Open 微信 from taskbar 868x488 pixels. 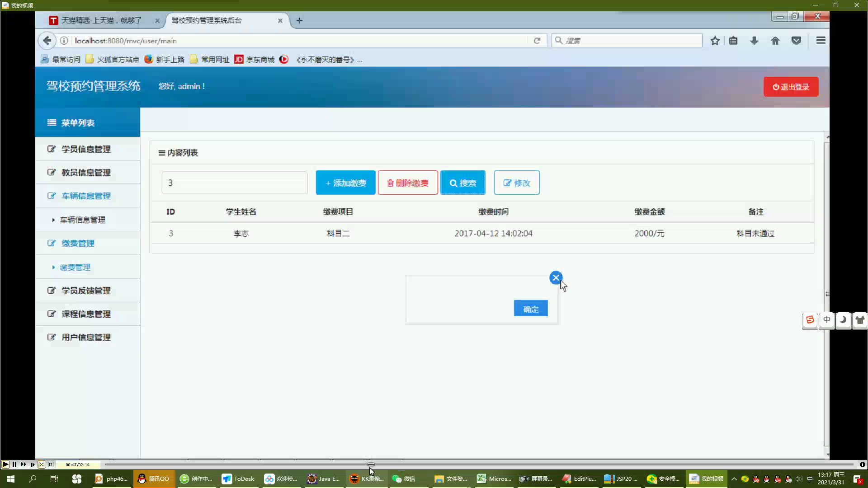404,479
